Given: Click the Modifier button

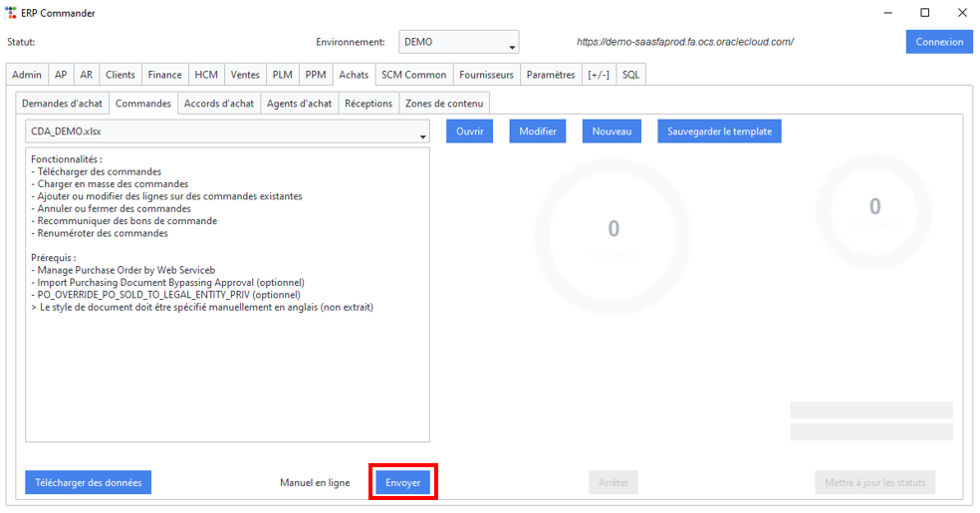Looking at the screenshot, I should [x=538, y=131].
